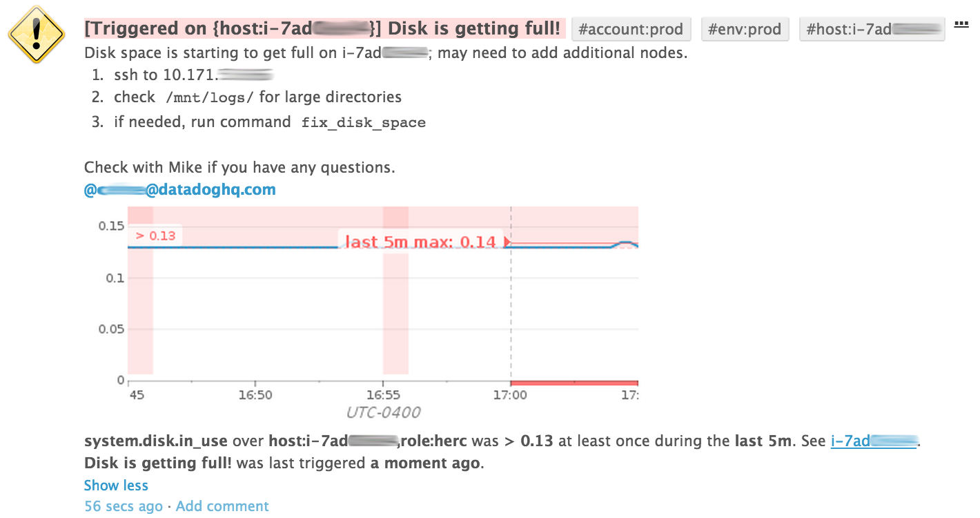This screenshot has width=980, height=518.
Task: Click the red triangle marker beside 0.14
Action: click(507, 242)
